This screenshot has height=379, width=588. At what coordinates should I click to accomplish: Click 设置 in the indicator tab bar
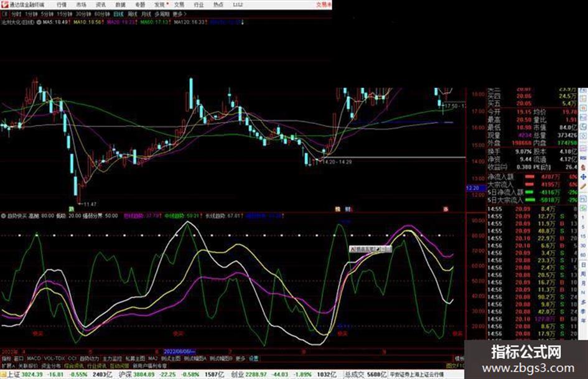tap(253, 358)
